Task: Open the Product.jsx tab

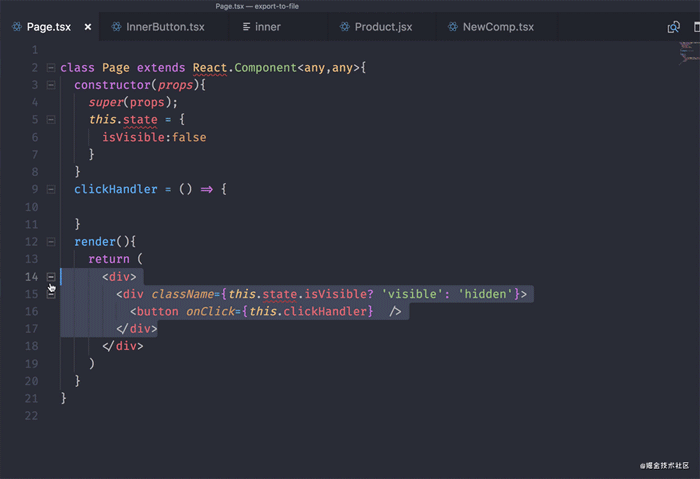Action: 383,27
